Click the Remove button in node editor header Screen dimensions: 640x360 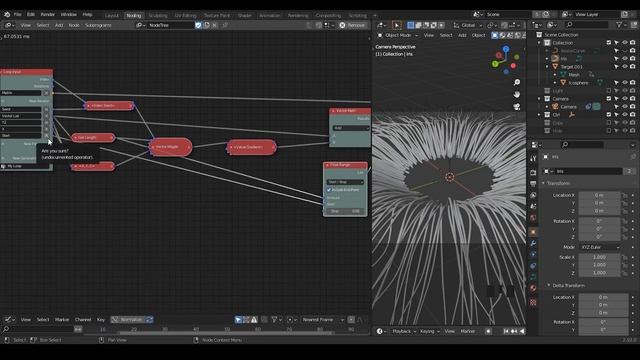click(352, 25)
